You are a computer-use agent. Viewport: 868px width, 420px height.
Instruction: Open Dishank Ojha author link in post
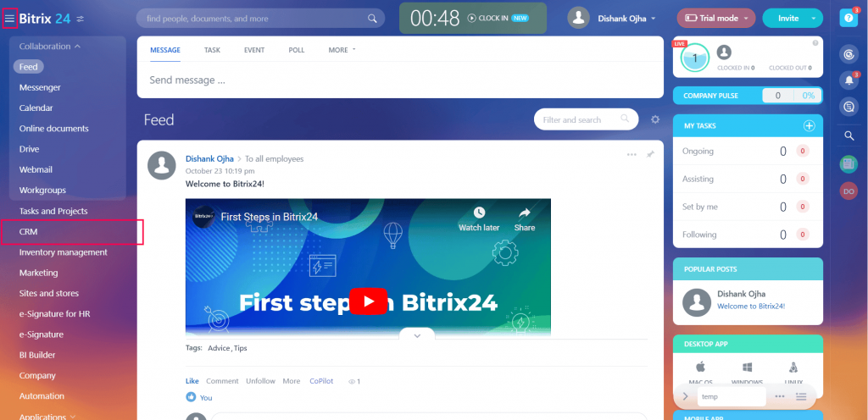coord(209,158)
